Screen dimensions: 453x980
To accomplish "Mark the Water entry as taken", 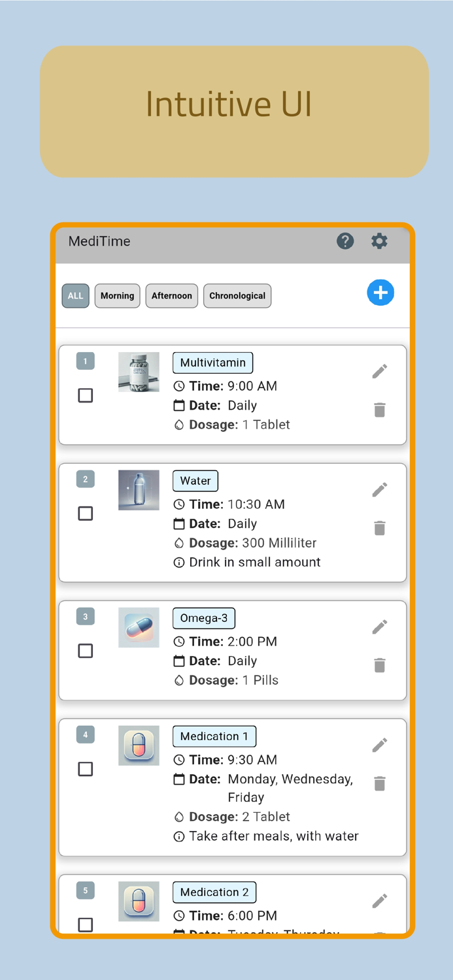I will coord(85,514).
